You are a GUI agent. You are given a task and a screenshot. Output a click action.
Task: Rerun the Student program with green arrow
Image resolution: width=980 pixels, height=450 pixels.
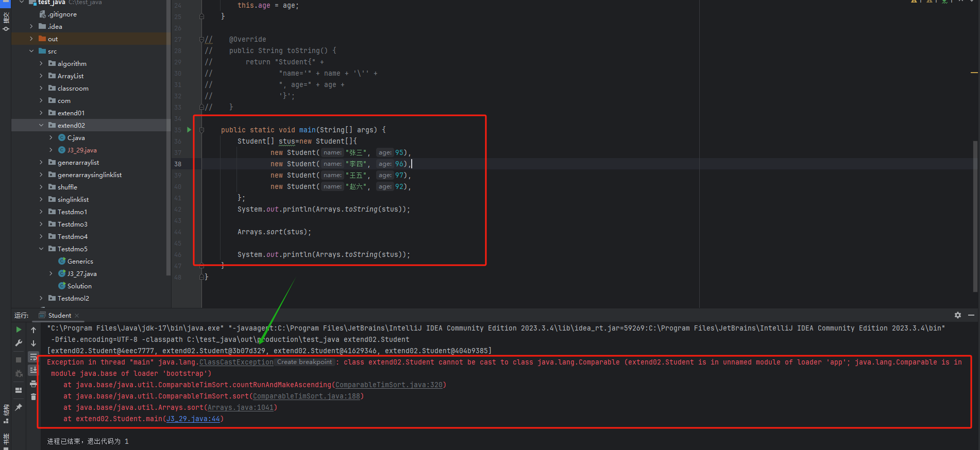point(19,330)
